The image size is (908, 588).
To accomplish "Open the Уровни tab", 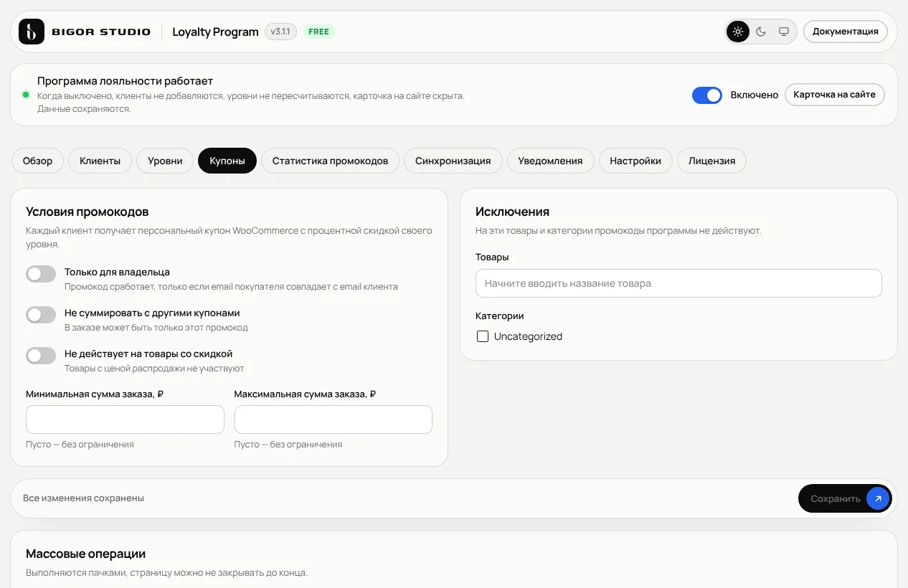I will pos(165,161).
